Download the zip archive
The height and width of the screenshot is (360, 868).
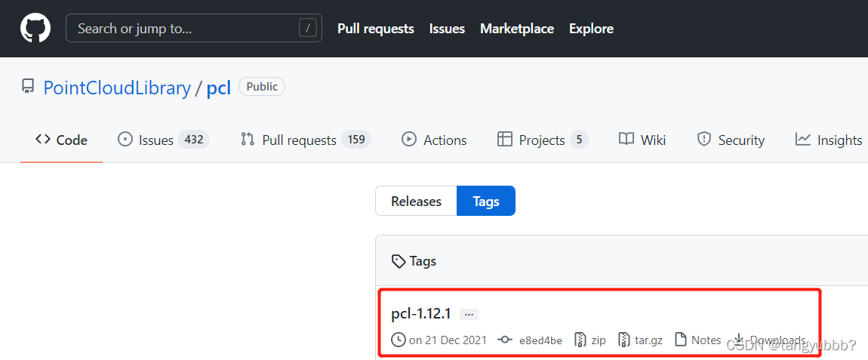point(599,340)
